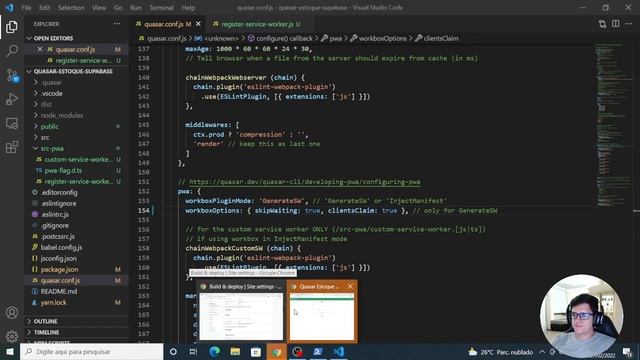The width and height of the screenshot is (640, 360).
Task: Open the Remote Explorer view
Action: [x=12, y=123]
